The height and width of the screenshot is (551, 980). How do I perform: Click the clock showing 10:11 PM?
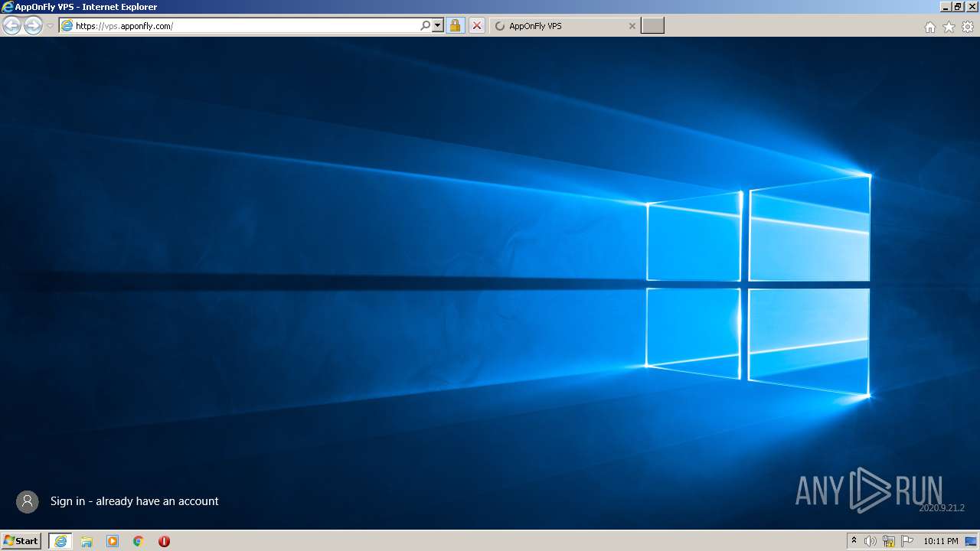pyautogui.click(x=941, y=541)
